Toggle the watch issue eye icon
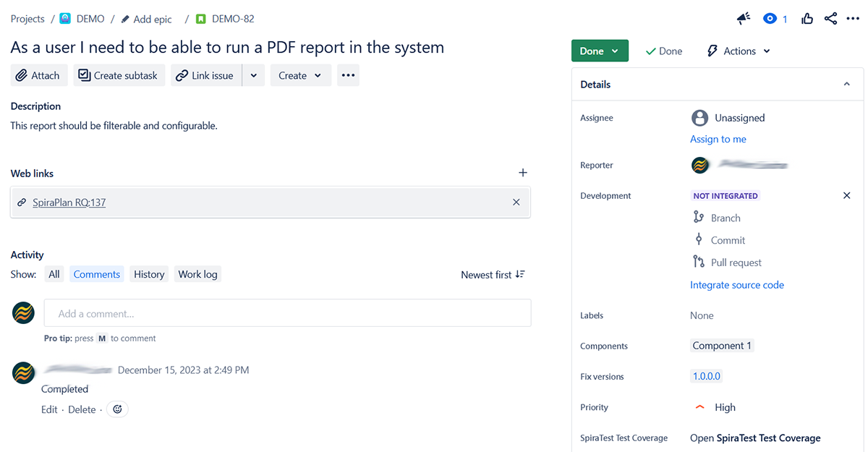This screenshot has width=868, height=452. 770,19
